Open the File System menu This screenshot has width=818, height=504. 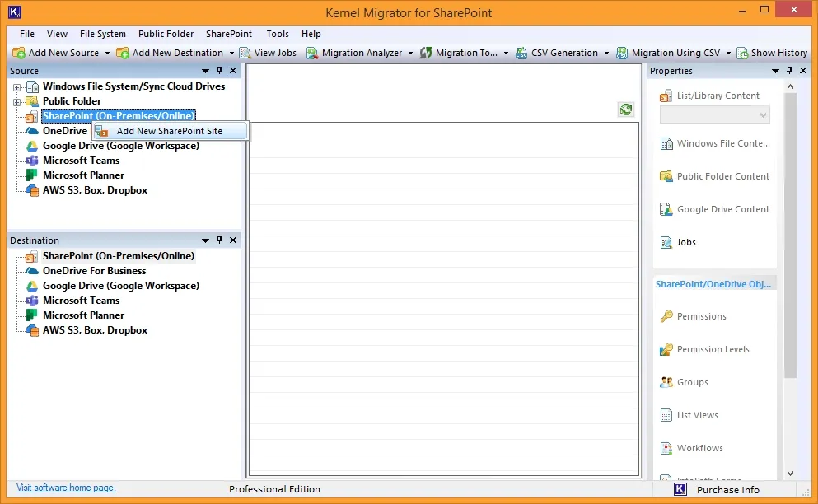[103, 34]
